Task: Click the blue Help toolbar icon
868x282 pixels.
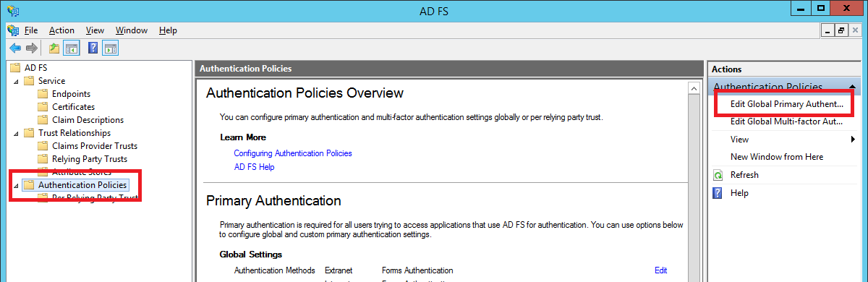Action: pos(93,48)
